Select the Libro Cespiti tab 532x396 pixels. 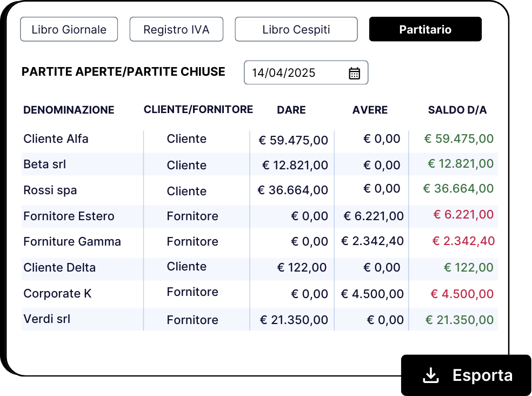tap(296, 29)
